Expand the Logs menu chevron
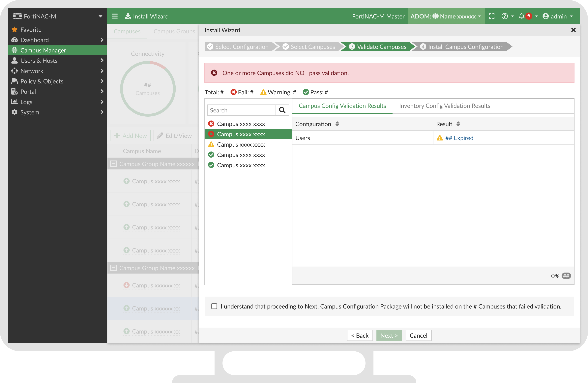Viewport: 588px width, 383px height. [102, 102]
